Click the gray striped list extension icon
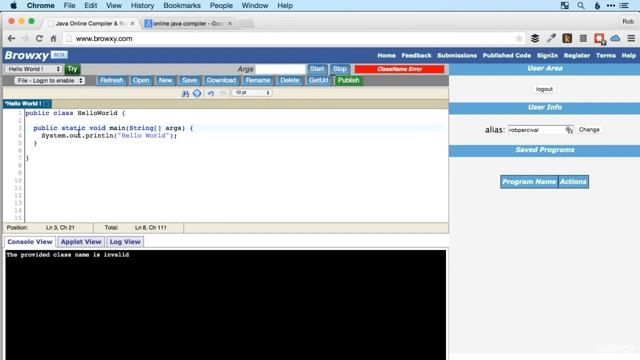The width and height of the screenshot is (640, 360). point(583,38)
